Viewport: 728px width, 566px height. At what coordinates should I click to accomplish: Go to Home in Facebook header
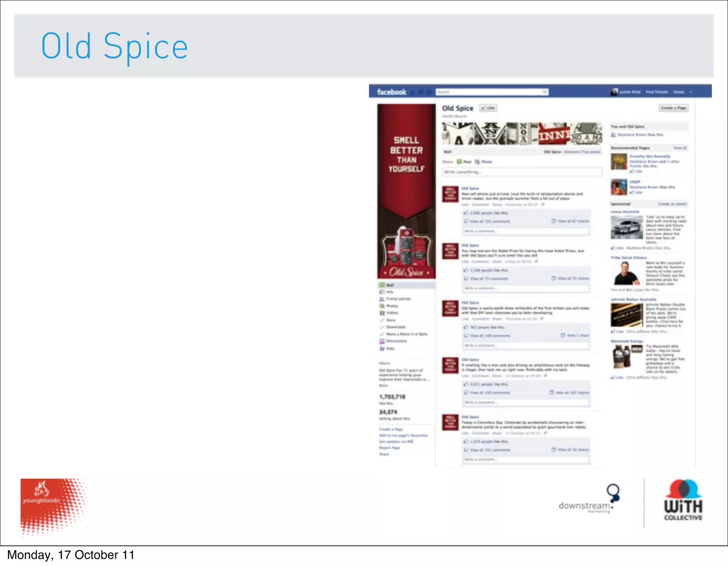[x=679, y=92]
